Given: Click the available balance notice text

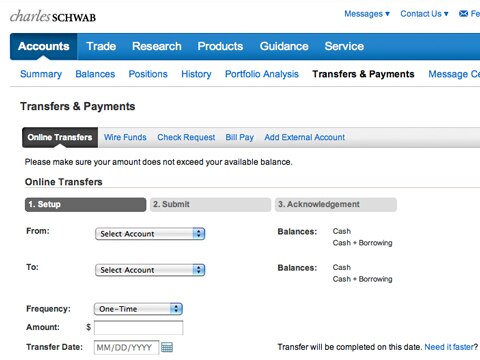Looking at the screenshot, I should (158, 162).
